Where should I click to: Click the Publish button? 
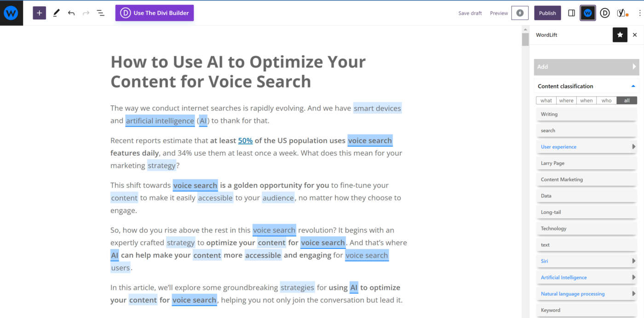click(x=547, y=13)
